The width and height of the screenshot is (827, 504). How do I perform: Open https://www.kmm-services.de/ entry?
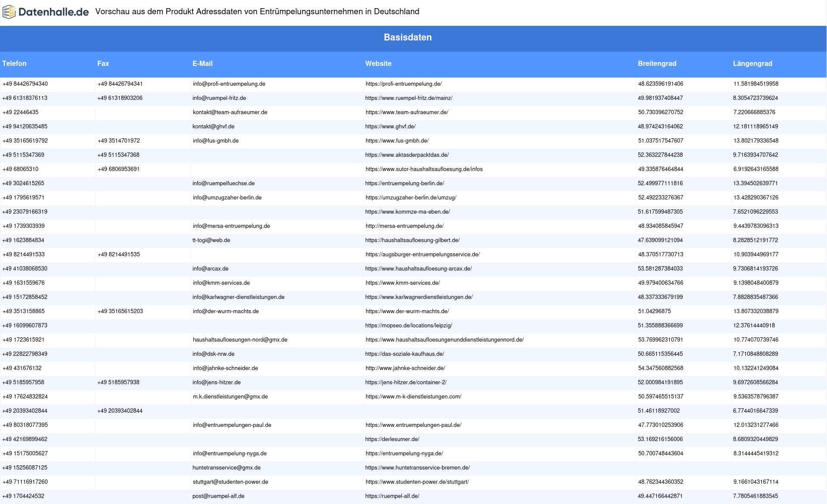403,283
